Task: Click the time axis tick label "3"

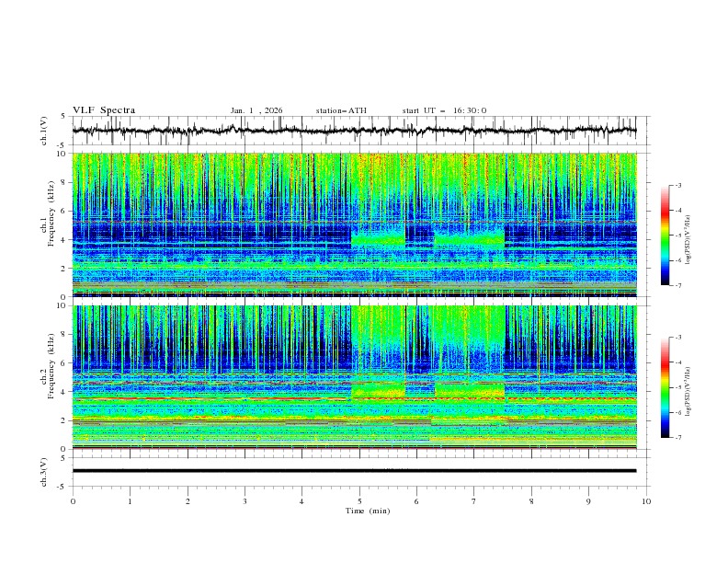Action: (245, 501)
